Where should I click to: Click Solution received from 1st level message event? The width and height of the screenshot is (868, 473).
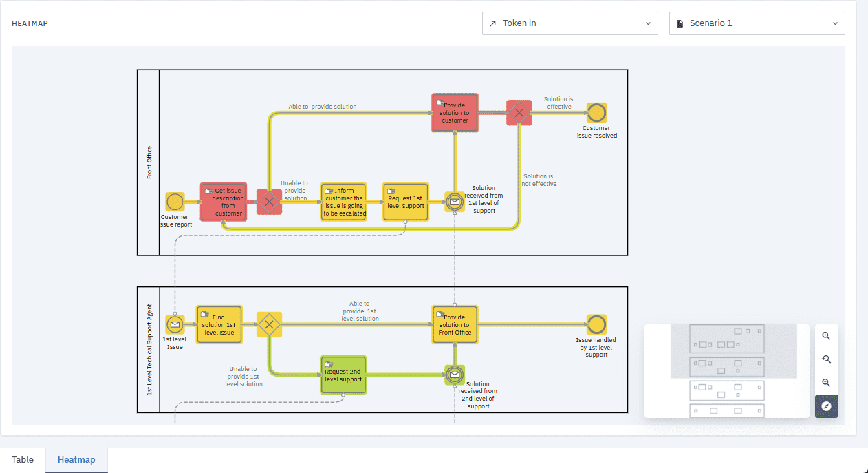tap(454, 202)
